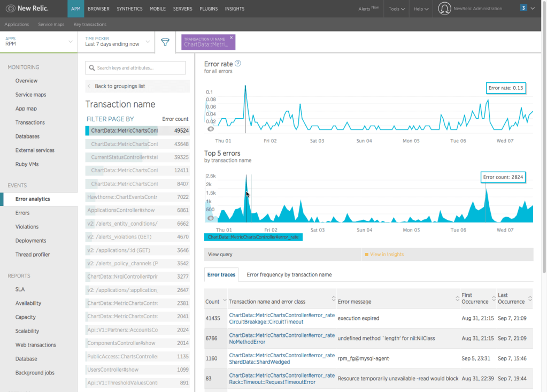This screenshot has height=392, width=547.
Task: Click the Search keys and attributes field
Action: 136,68
